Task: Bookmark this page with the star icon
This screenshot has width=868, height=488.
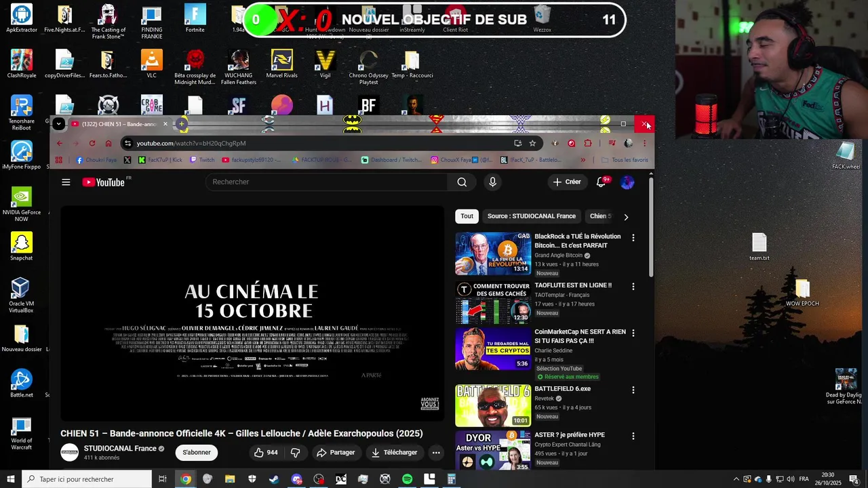Action: tap(532, 143)
